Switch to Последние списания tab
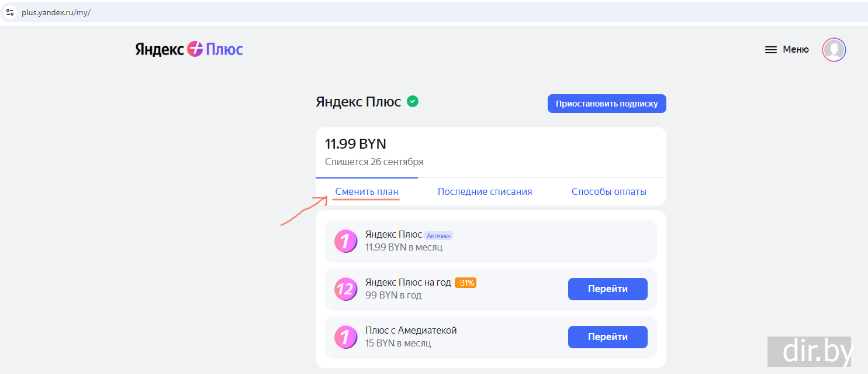Screen dimensions: 868x374 485,192
